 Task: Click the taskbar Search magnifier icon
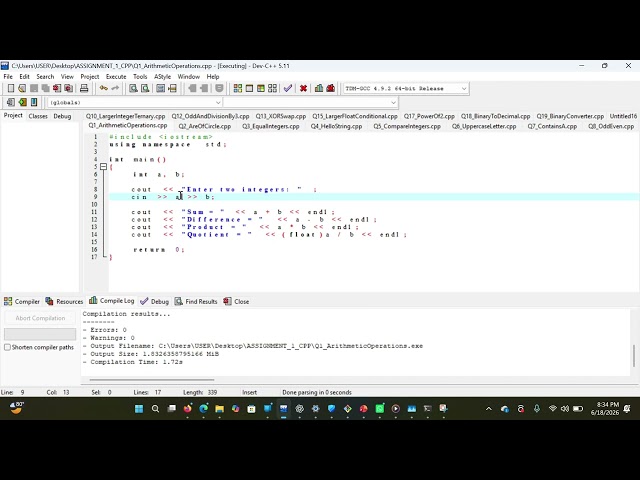point(155,409)
